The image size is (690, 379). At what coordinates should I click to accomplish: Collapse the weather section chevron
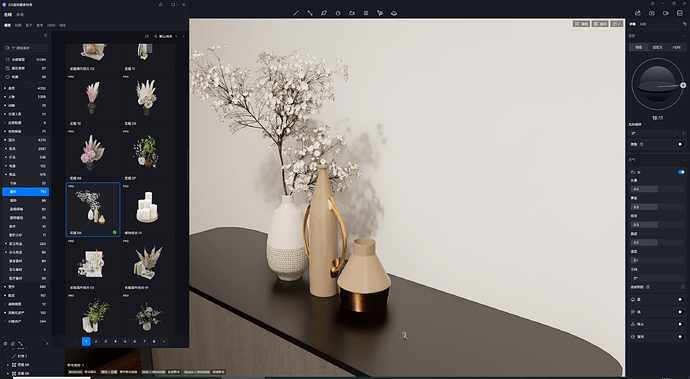[684, 160]
